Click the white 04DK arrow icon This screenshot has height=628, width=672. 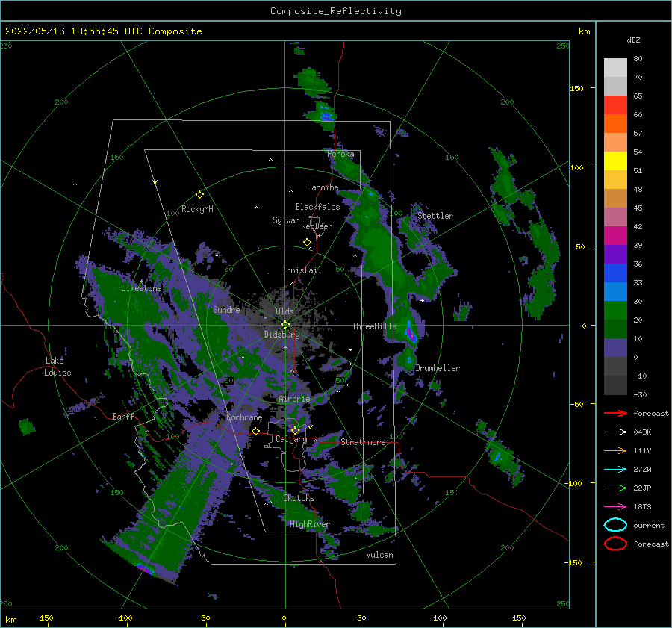click(x=615, y=432)
